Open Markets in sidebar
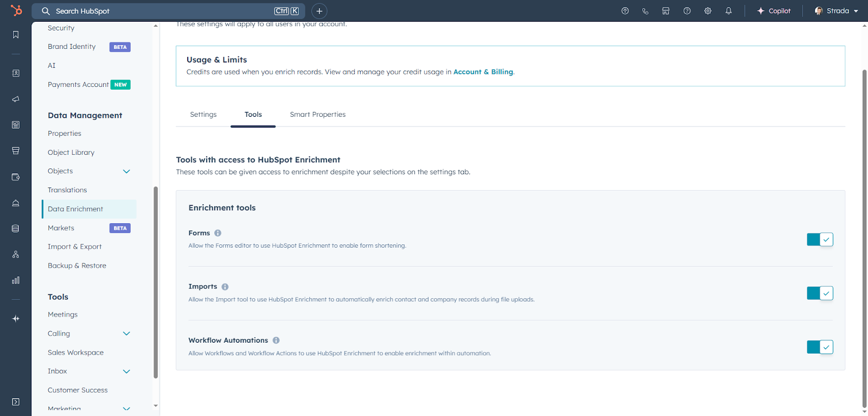Viewport: 868px width, 416px height. tap(61, 228)
